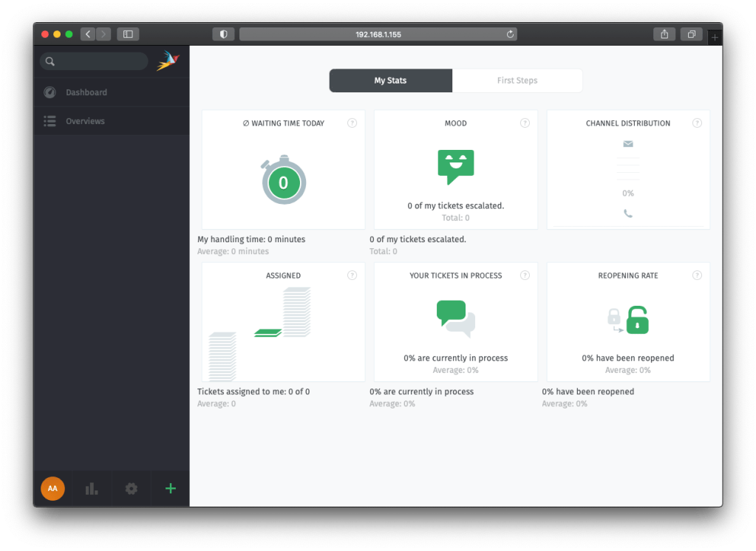Click help icon on Your Tickets In Process
This screenshot has height=551, width=756.
525,275
